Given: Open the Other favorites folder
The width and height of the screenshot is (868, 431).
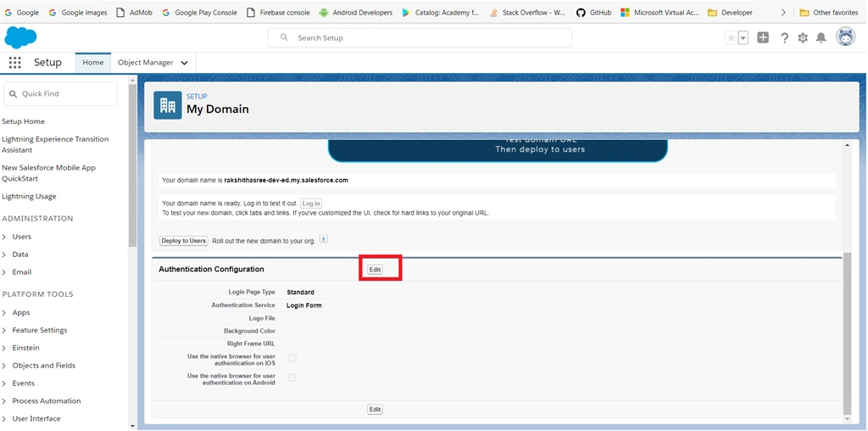Looking at the screenshot, I should [x=829, y=12].
